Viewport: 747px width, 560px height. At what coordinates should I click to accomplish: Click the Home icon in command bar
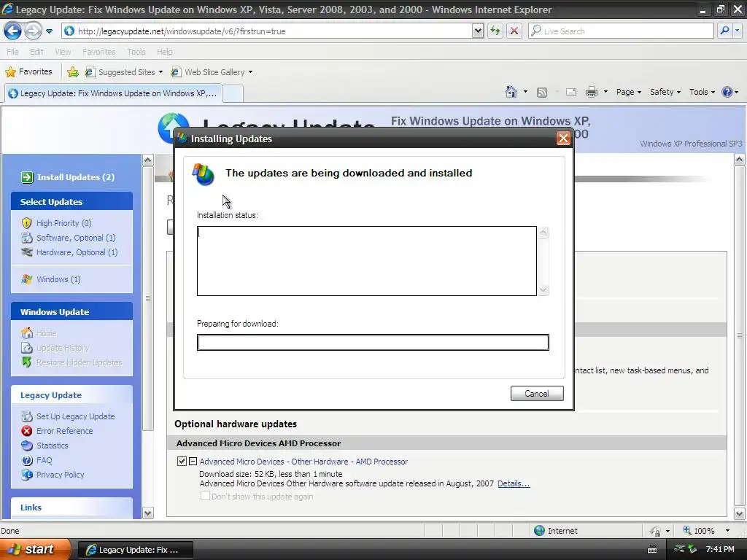click(511, 92)
